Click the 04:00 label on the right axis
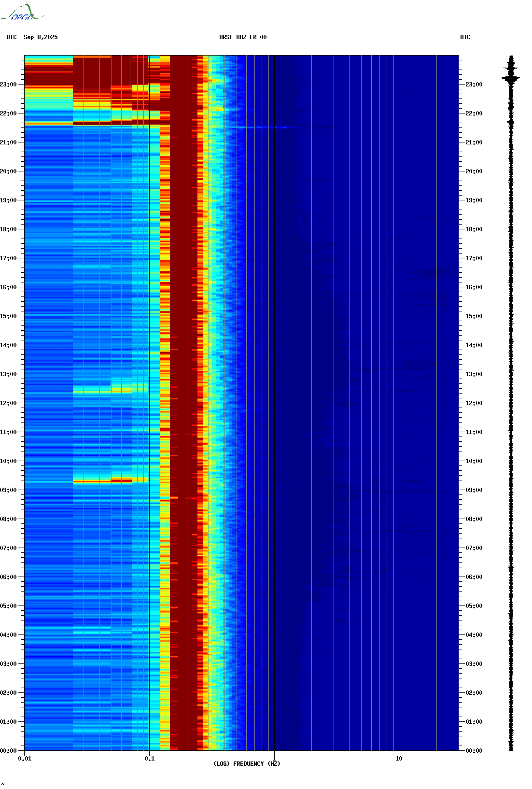The width and height of the screenshot is (532, 789). coord(474,635)
